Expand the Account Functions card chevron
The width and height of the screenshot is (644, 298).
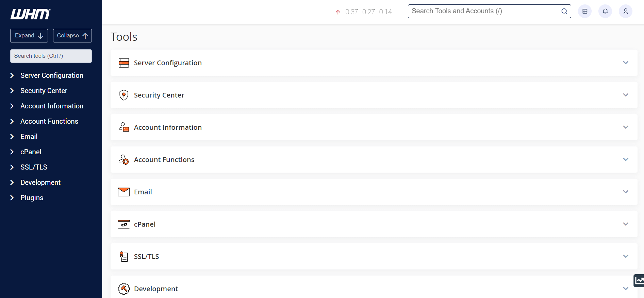[x=626, y=159]
